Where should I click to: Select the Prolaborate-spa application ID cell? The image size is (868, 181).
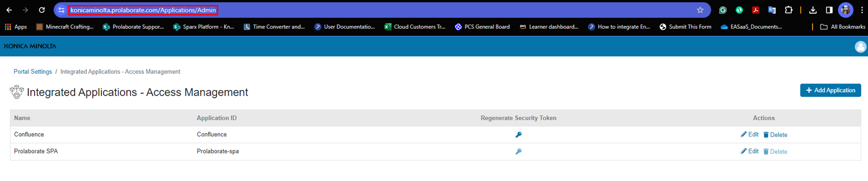(x=218, y=151)
